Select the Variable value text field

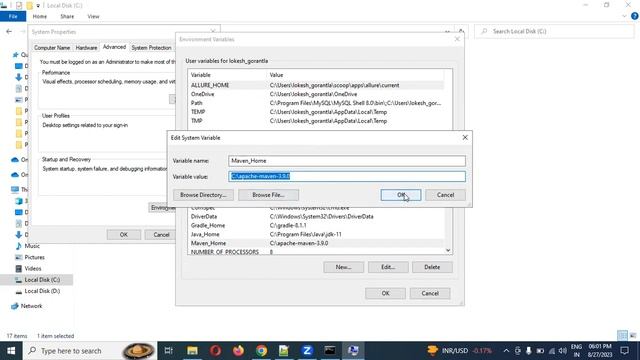(x=347, y=176)
